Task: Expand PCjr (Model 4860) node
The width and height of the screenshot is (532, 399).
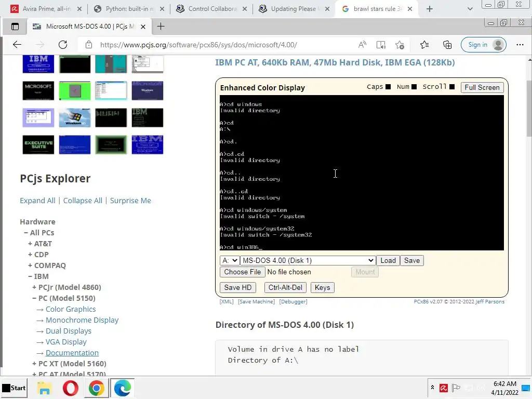Action: point(34,287)
